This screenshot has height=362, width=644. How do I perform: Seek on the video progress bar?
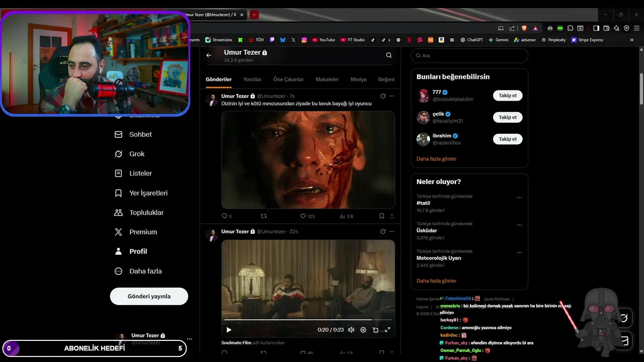(308, 319)
